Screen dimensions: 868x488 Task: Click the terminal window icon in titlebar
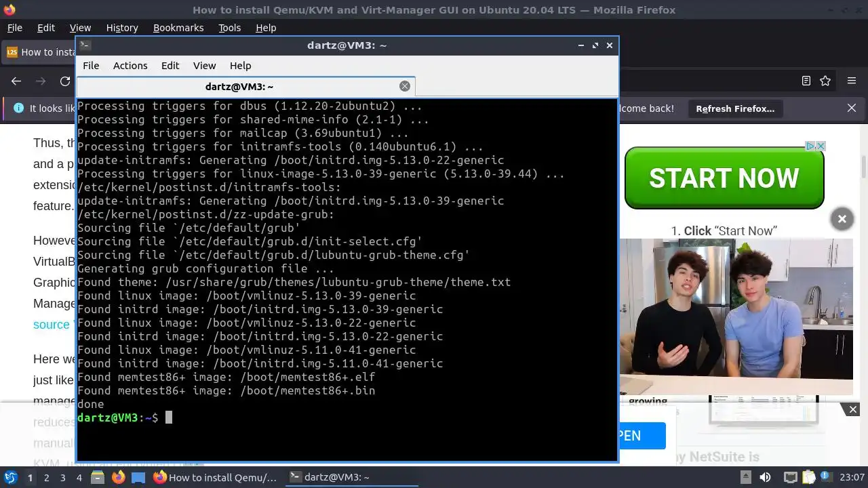tap(85, 45)
